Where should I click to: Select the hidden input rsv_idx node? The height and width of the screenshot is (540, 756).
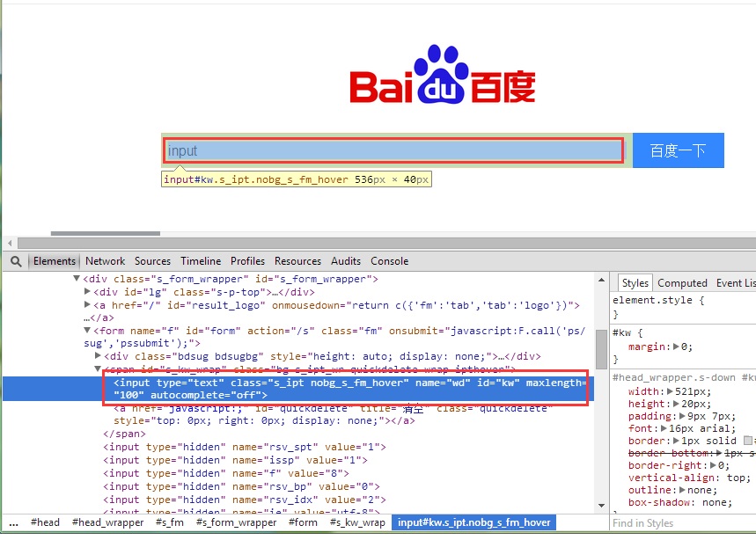click(x=245, y=500)
